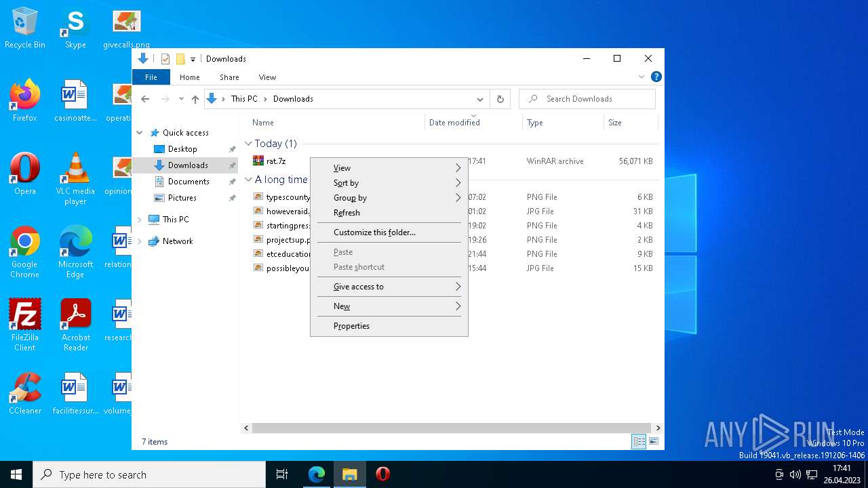Select the typescounty PNG file
This screenshot has width=868, height=488.
point(281,197)
